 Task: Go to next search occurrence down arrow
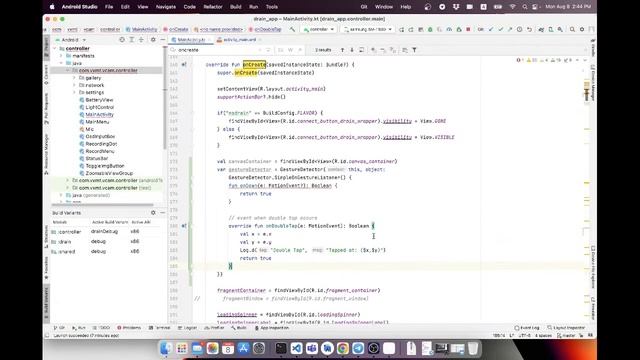pyautogui.click(x=352, y=50)
